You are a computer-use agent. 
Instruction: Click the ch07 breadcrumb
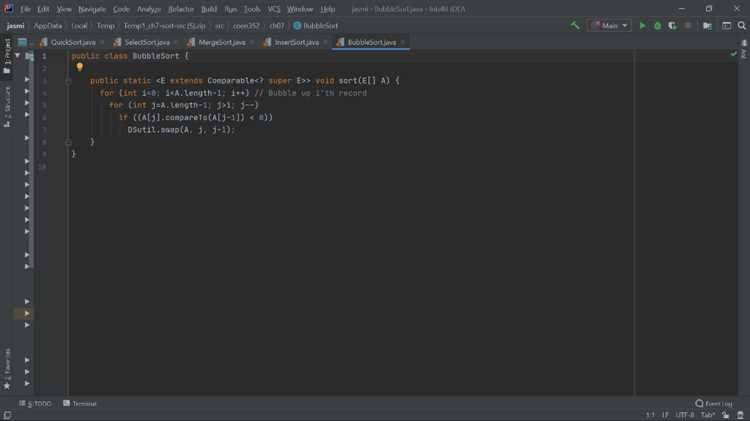(x=276, y=26)
